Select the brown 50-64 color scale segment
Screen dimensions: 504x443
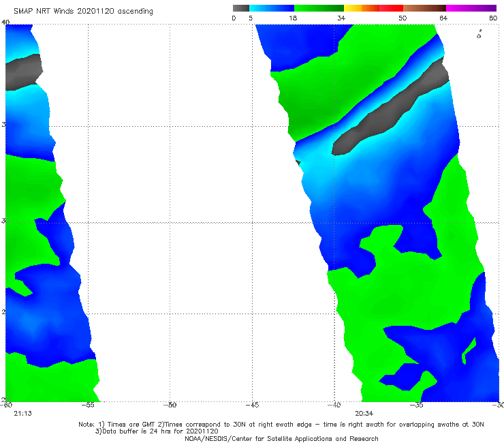pyautogui.click(x=424, y=8)
